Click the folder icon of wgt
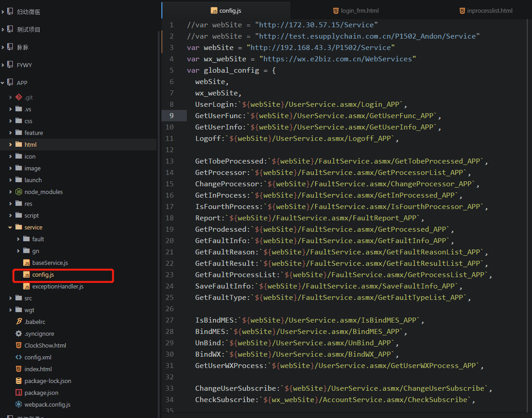Screen dimensions: 532x418 click(x=19, y=310)
